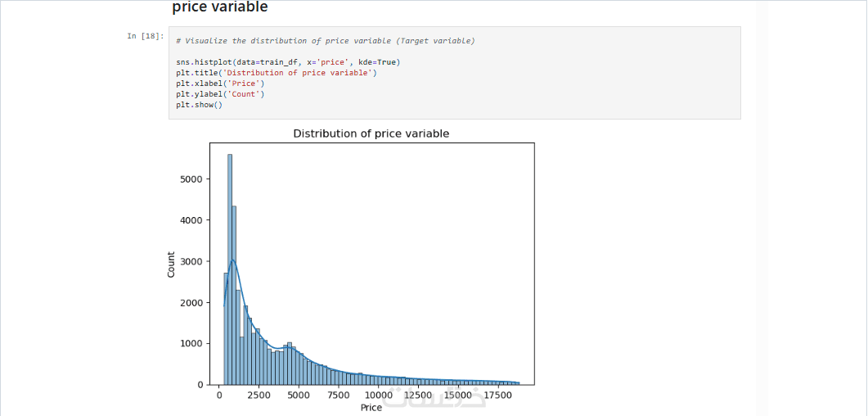Screen dimensions: 868x416
Task: Click the 10000 tick on the Price axis
Action: click(x=379, y=395)
